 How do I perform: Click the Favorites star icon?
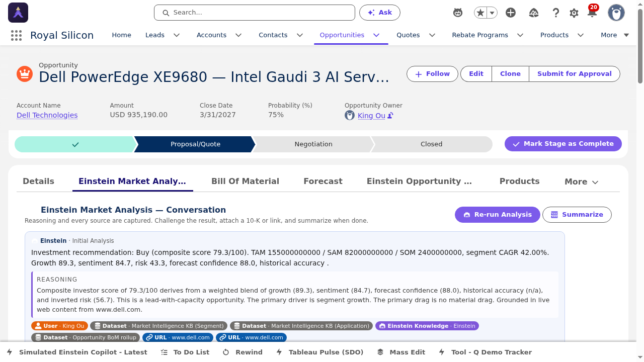(480, 13)
